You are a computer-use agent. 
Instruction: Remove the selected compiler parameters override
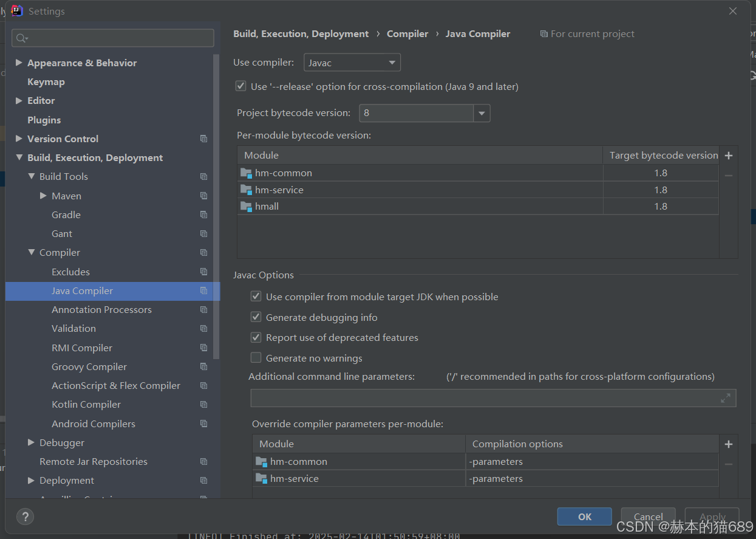(x=729, y=464)
